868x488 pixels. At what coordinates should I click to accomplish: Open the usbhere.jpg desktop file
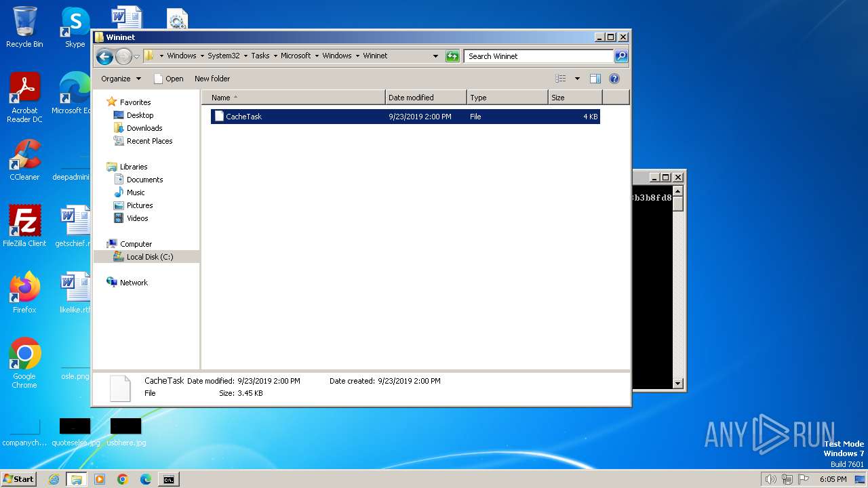tap(125, 432)
